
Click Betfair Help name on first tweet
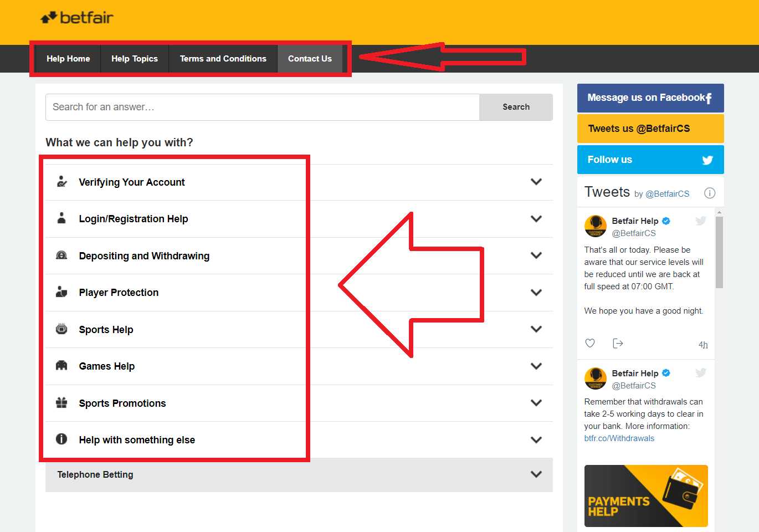[x=635, y=221]
